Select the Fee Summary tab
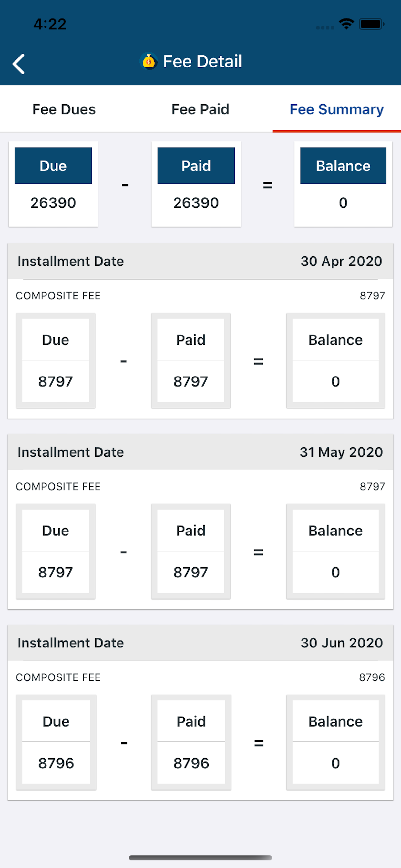 [337, 109]
